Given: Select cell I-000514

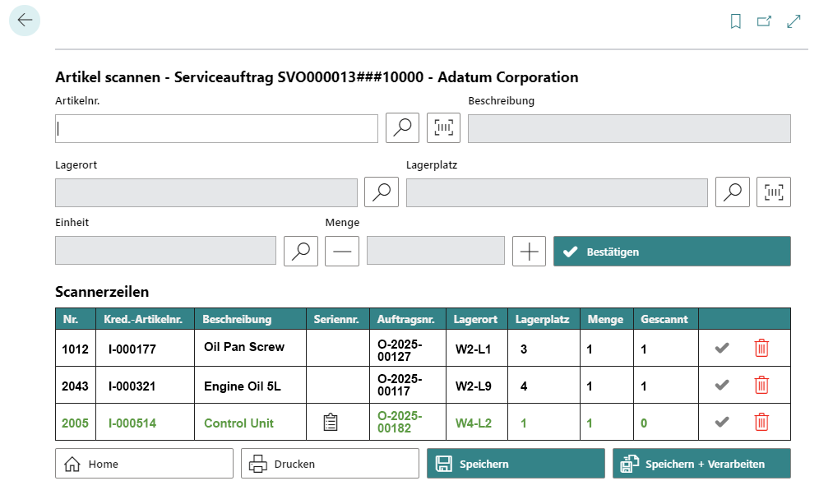Looking at the screenshot, I should [x=132, y=423].
